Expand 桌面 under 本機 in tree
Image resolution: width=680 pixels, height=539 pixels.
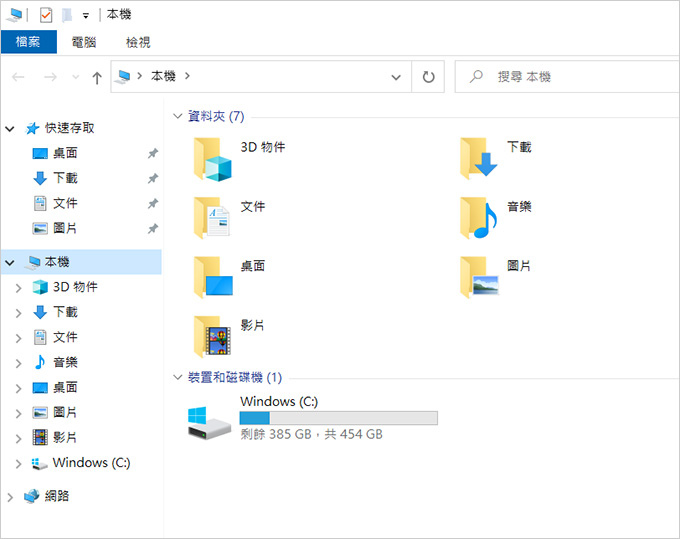[18, 389]
